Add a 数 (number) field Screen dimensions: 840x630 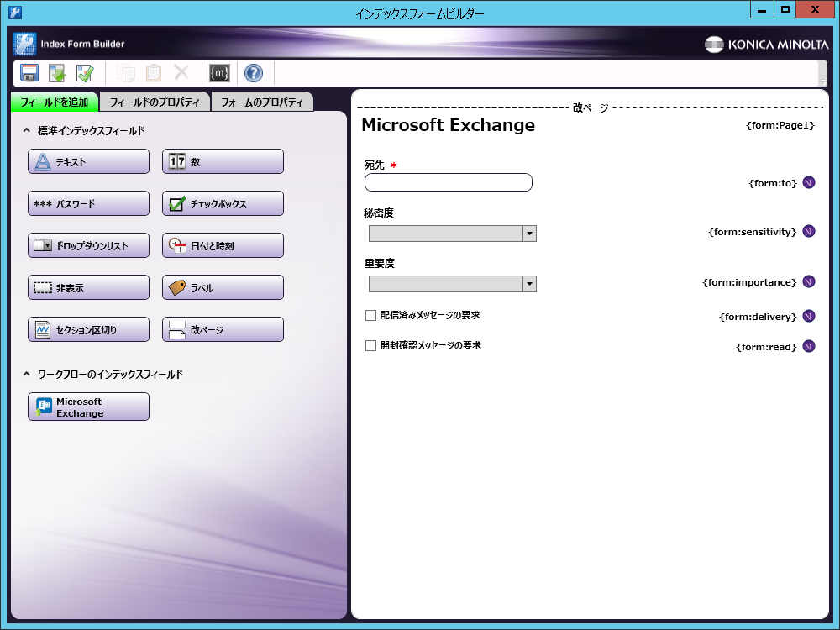(223, 161)
